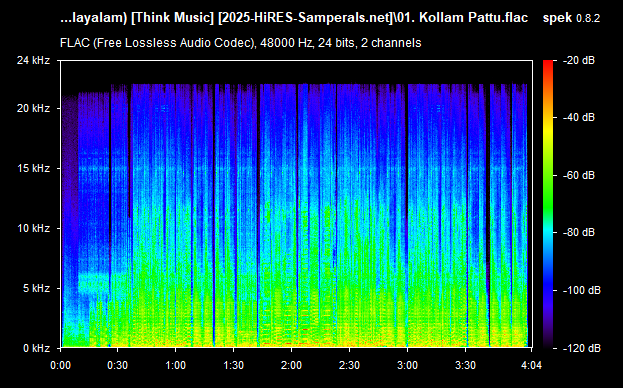Image resolution: width=623 pixels, height=388 pixels.
Task: Click the spek 0.8.2 version label
Action: click(571, 18)
